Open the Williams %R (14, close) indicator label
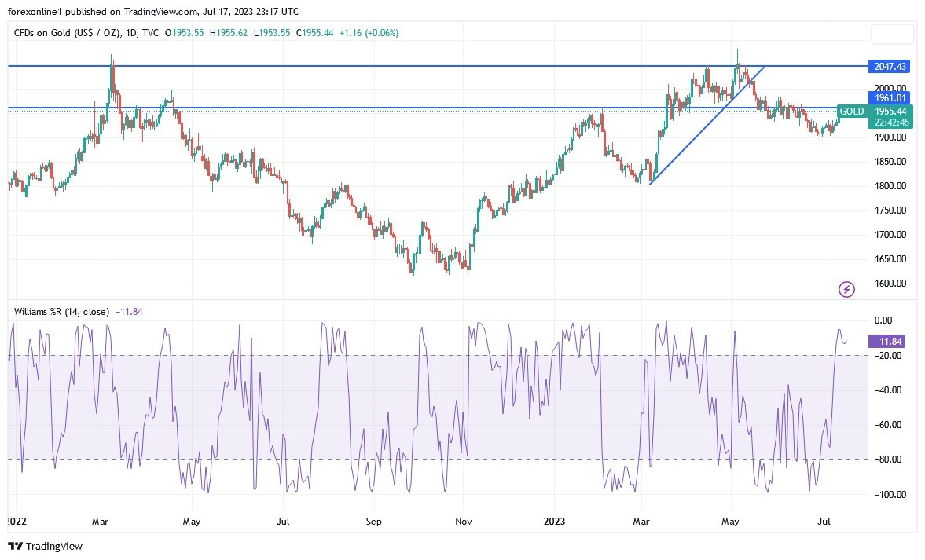The height and width of the screenshot is (560, 925). point(61,312)
